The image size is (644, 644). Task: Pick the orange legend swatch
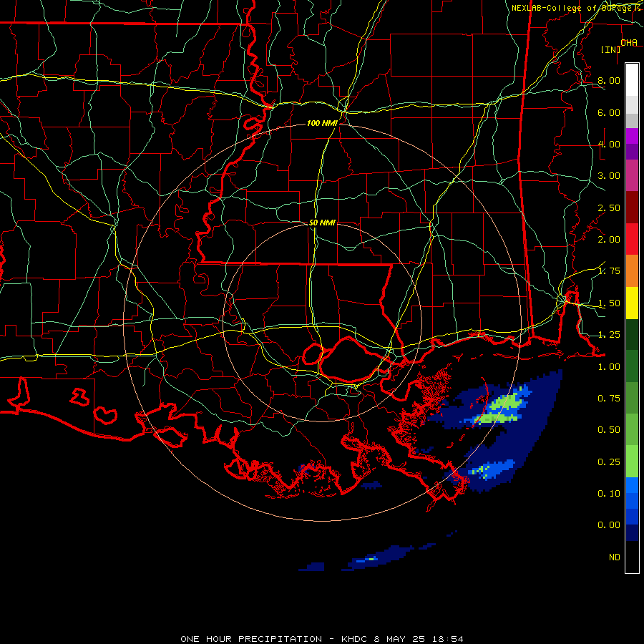pyautogui.click(x=632, y=271)
